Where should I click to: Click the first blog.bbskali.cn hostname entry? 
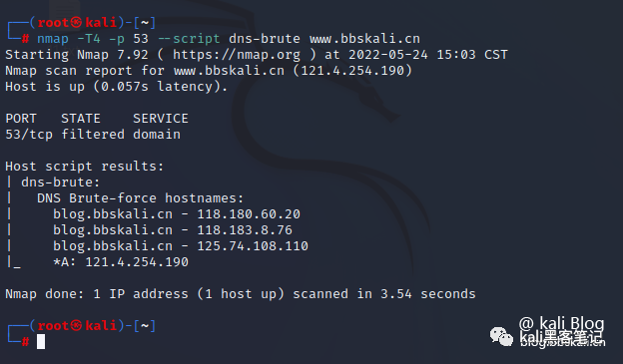[113, 214]
